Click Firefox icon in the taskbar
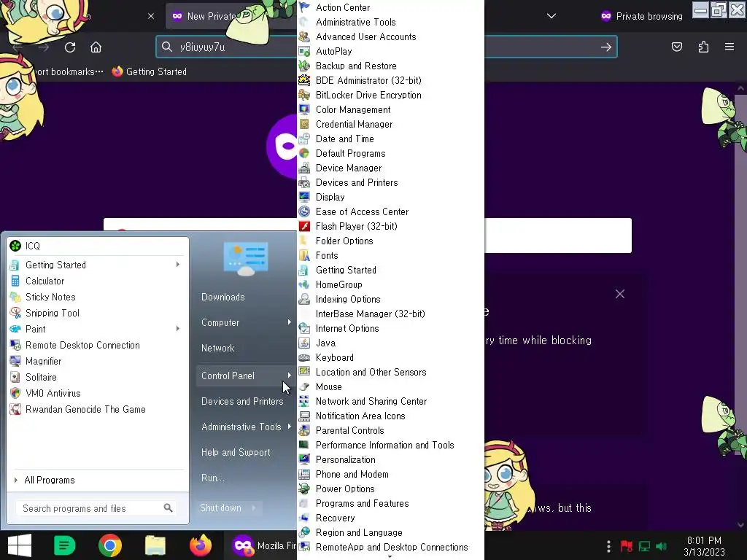 coord(201,545)
